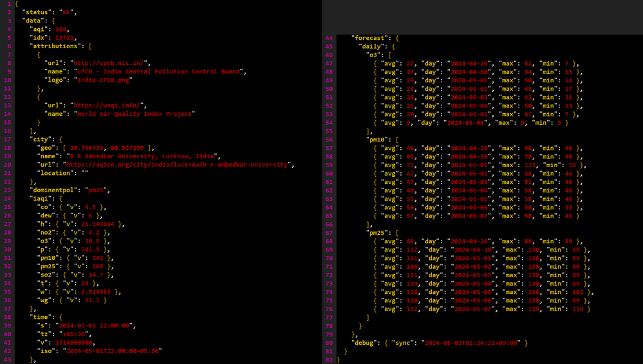Select the pm10 max value 123

click(x=530, y=165)
